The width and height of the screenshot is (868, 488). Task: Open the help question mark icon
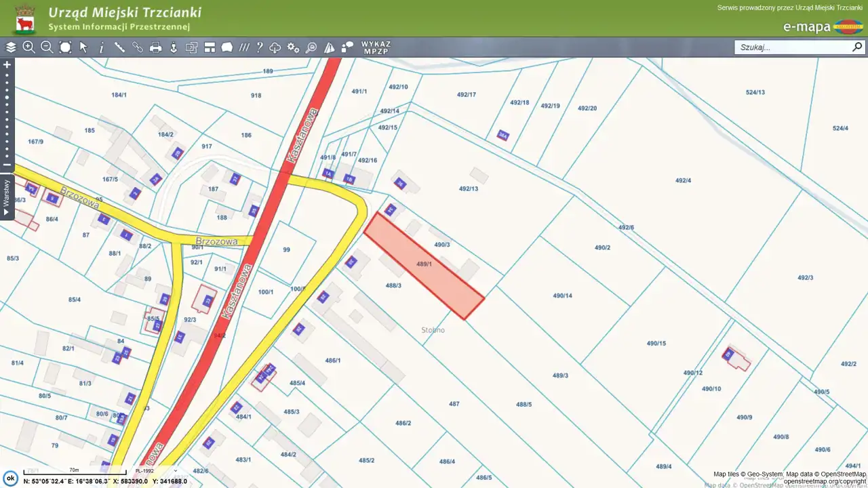[259, 47]
